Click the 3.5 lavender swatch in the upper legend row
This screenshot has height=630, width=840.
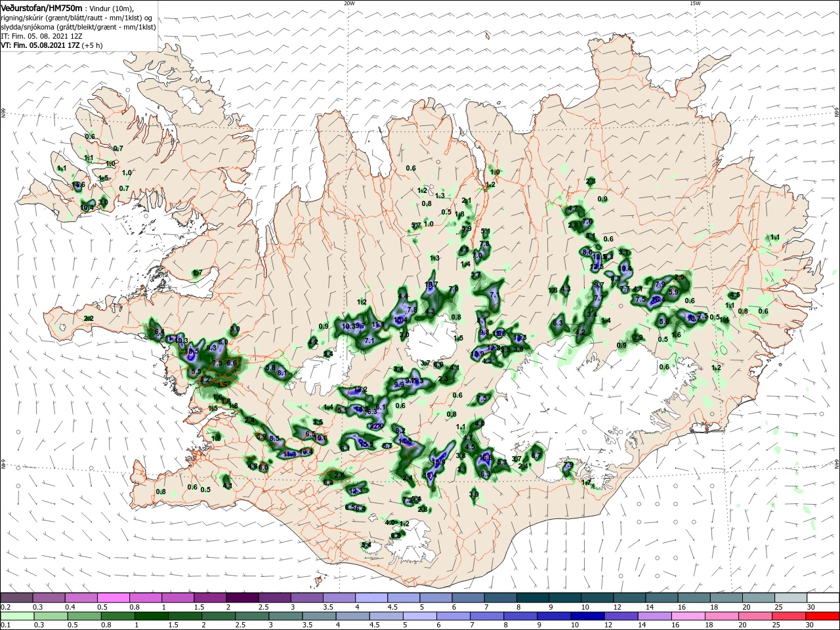(x=338, y=598)
